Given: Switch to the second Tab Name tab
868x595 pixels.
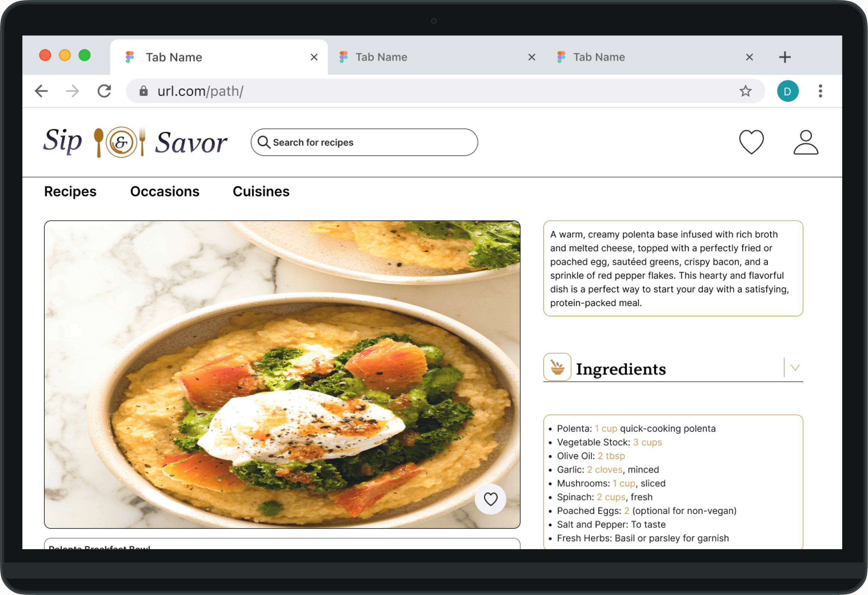Looking at the screenshot, I should tap(381, 57).
